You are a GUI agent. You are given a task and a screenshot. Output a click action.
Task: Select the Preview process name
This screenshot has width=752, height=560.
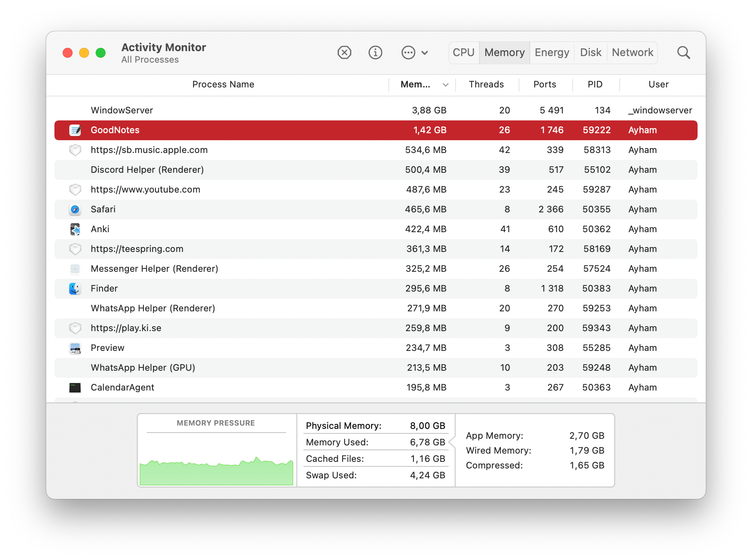(x=108, y=348)
